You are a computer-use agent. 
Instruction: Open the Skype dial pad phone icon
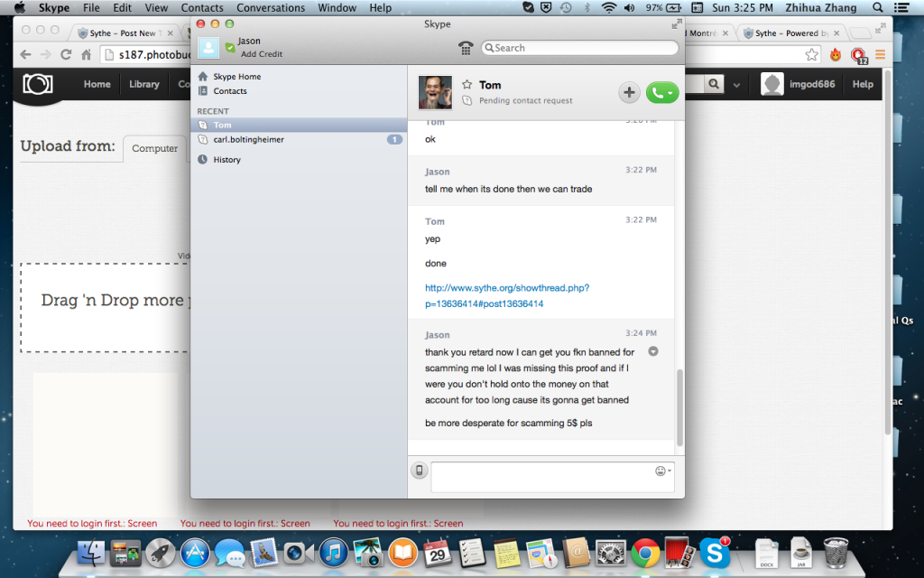[x=466, y=49]
